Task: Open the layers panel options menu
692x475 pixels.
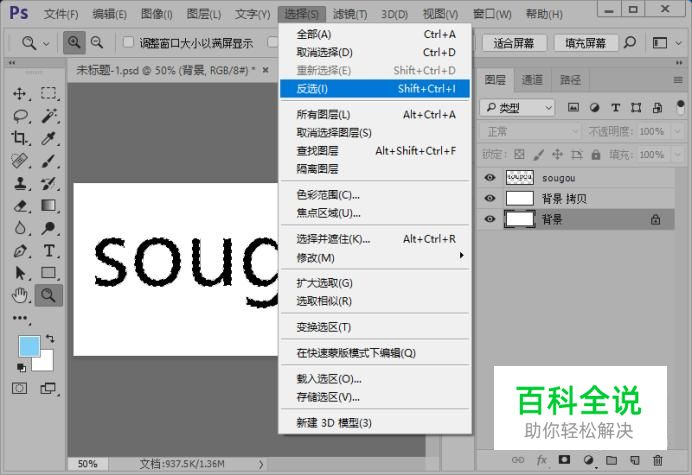Action: 678,80
